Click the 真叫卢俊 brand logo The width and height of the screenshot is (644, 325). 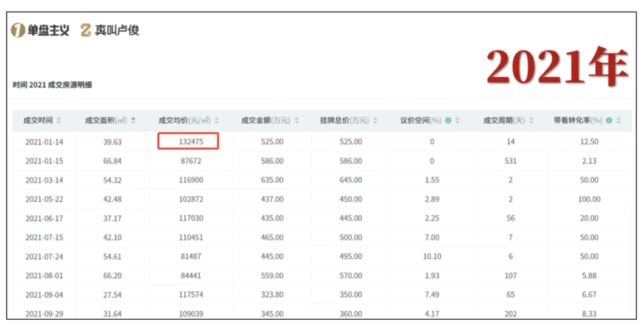coord(109,30)
